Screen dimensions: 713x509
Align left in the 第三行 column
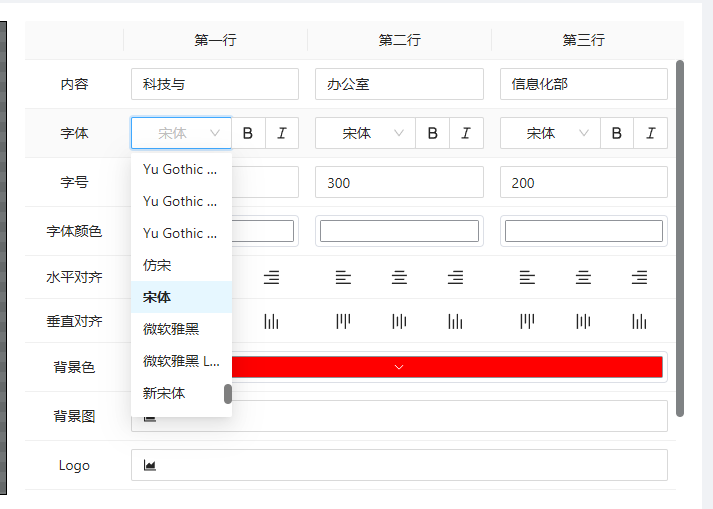pyautogui.click(x=528, y=277)
